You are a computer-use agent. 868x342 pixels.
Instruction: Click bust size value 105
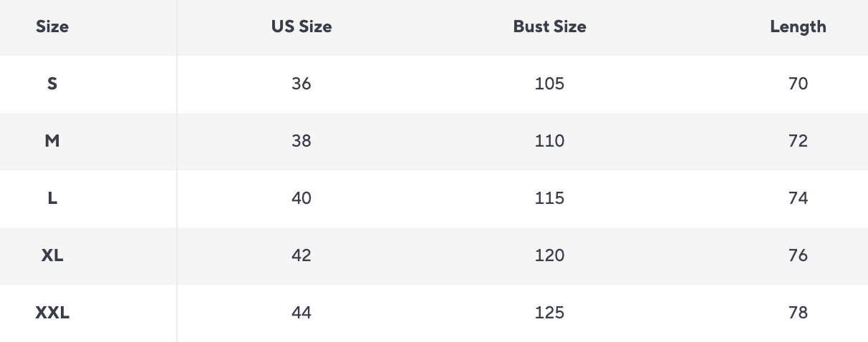point(549,84)
